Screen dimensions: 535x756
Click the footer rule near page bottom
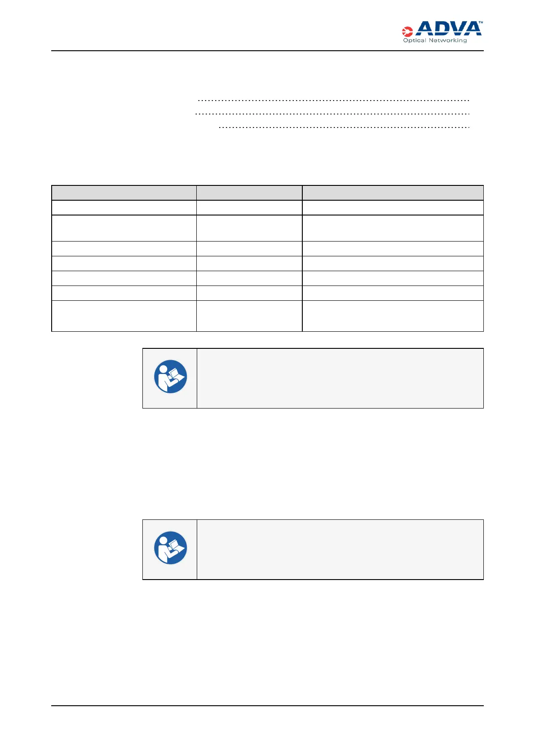267,706
